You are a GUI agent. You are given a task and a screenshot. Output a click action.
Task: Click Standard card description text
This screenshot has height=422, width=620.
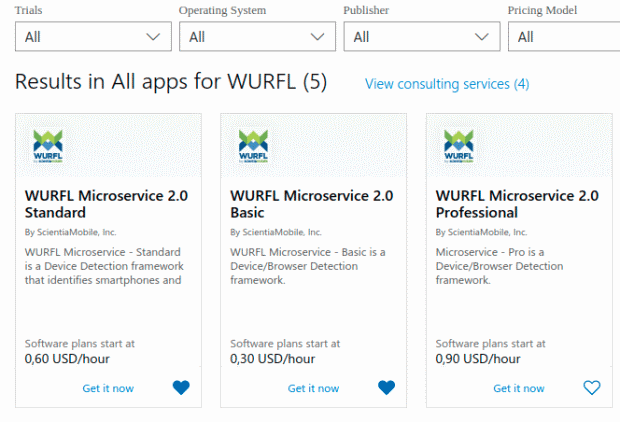coord(104,266)
